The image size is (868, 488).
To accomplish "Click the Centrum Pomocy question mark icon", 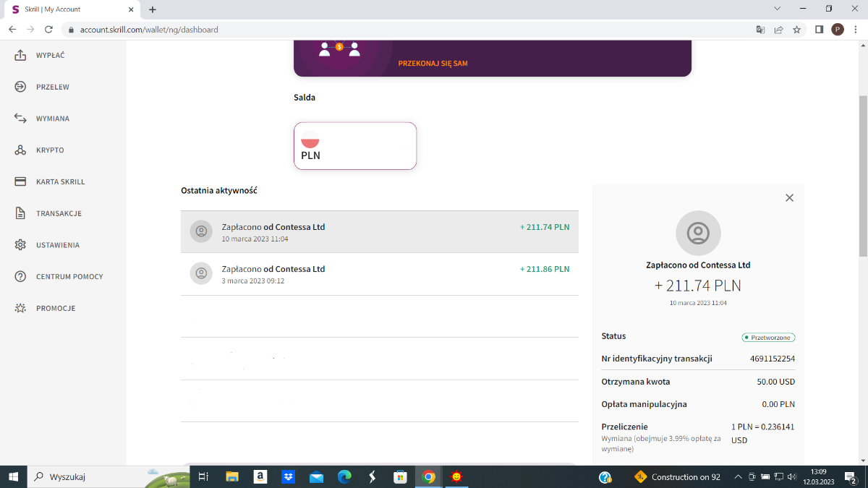I will [x=21, y=277].
